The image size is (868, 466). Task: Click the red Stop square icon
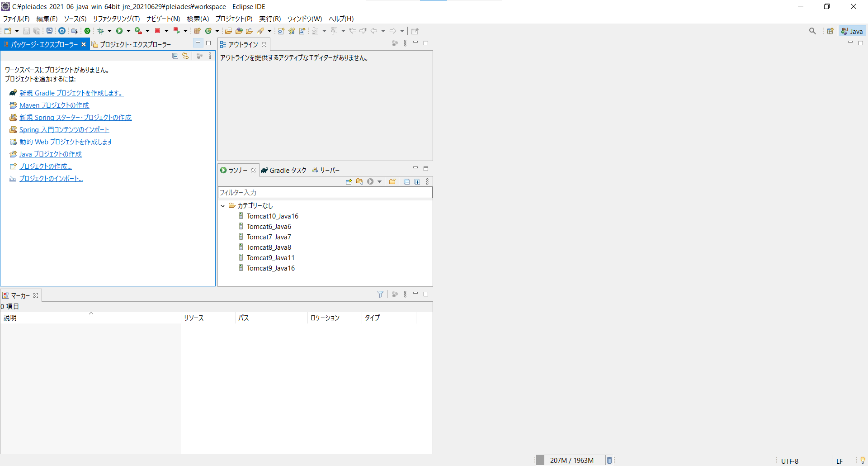coord(157,31)
